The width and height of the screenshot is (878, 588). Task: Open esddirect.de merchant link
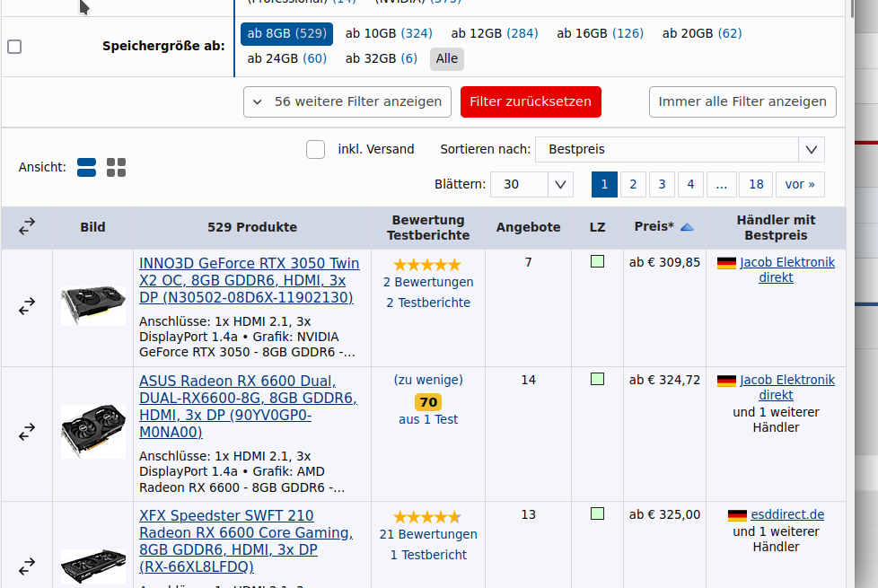[787, 514]
